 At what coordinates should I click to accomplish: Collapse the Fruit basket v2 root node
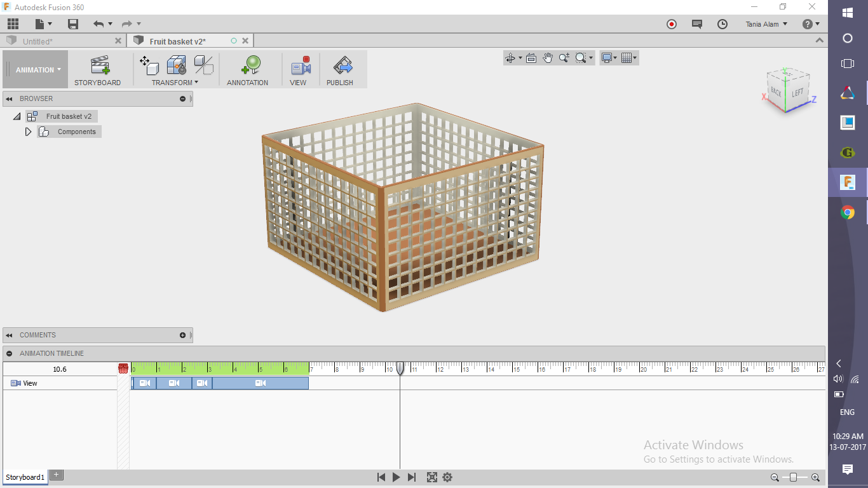point(17,117)
